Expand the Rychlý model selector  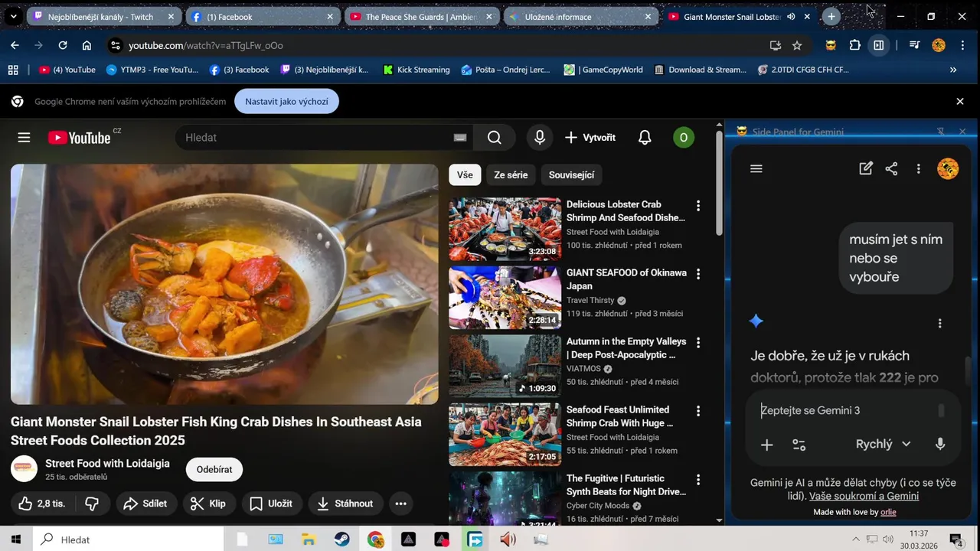883,444
